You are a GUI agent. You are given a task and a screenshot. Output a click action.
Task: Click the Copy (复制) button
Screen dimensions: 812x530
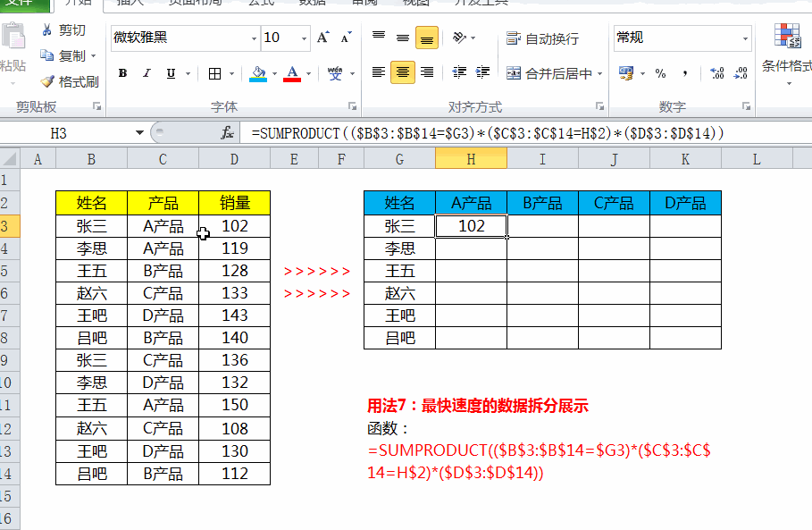63,55
